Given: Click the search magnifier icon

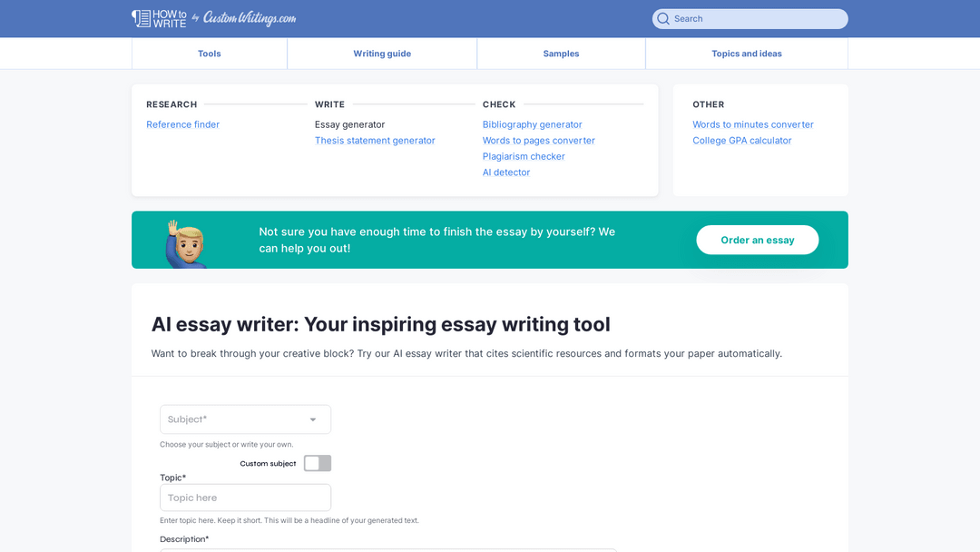Looking at the screenshot, I should pyautogui.click(x=663, y=19).
